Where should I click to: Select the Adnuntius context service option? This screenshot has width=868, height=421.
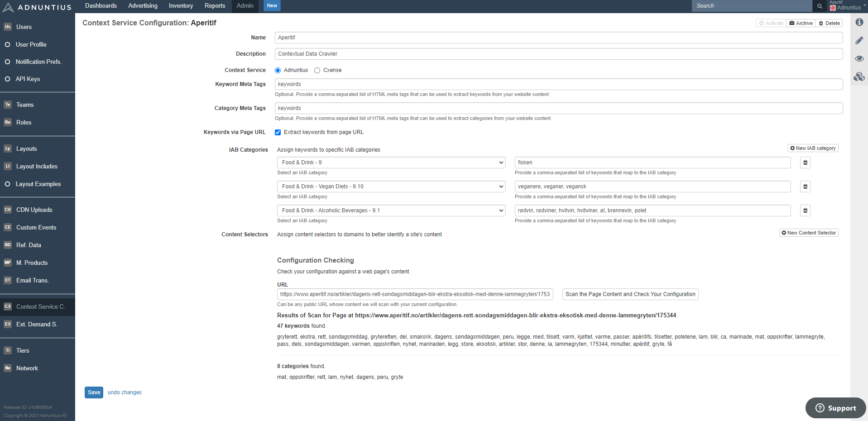point(278,71)
